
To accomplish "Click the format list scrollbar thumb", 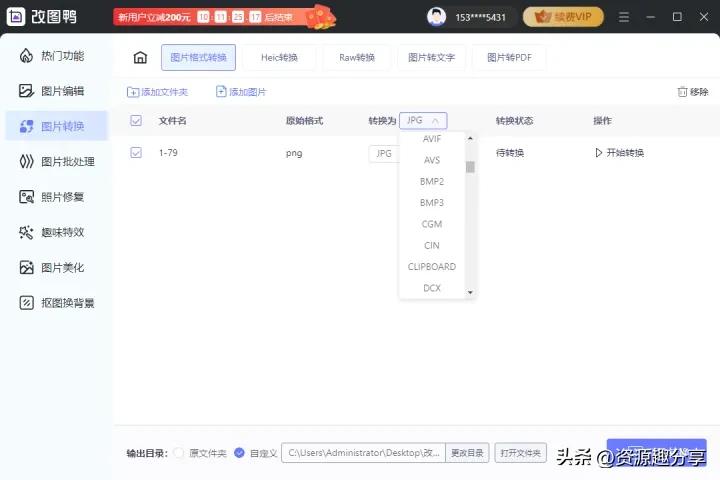I will 470,167.
